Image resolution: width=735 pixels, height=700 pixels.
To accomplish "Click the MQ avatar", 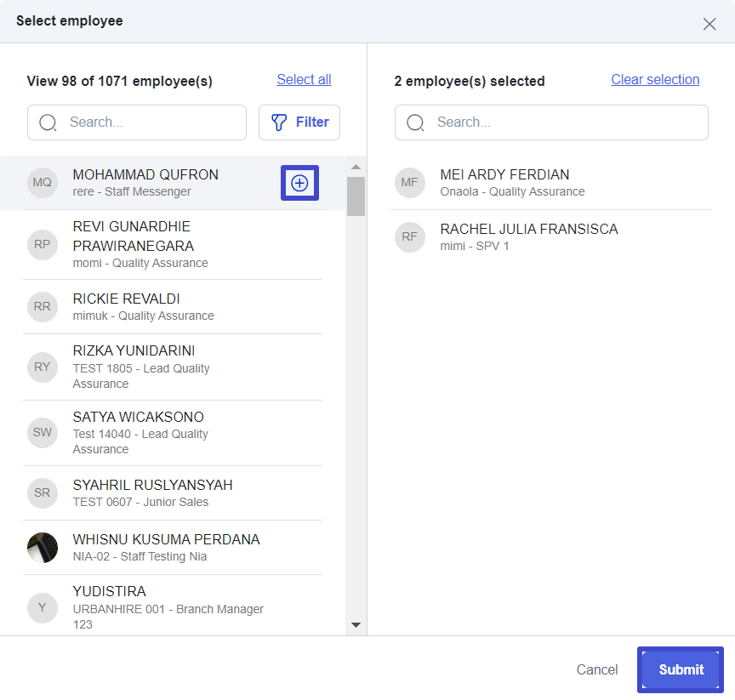I will pyautogui.click(x=43, y=182).
